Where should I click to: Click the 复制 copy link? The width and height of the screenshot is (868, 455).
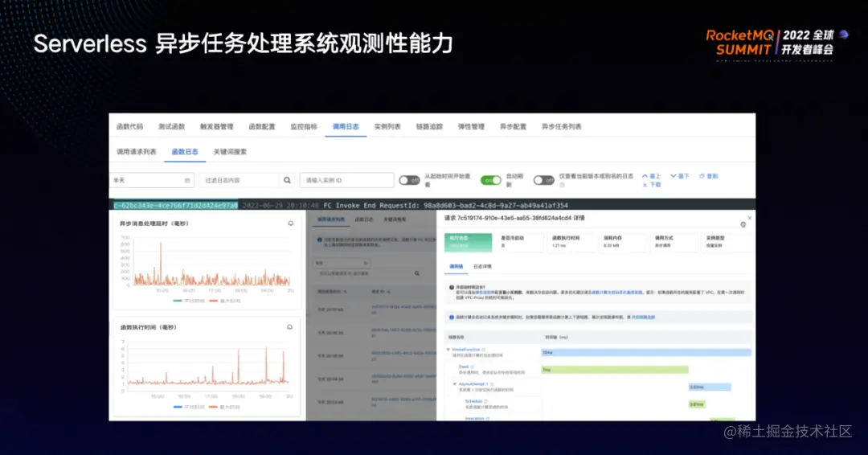pyautogui.click(x=709, y=176)
